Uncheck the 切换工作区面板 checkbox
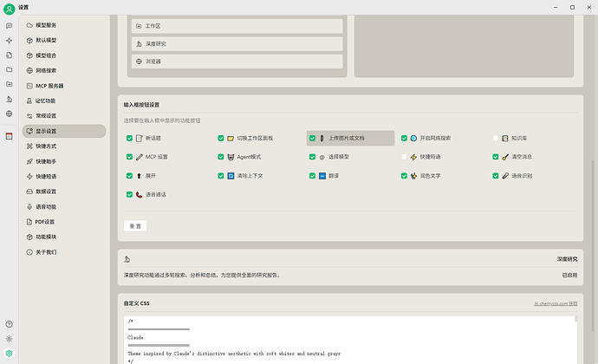 pos(221,138)
